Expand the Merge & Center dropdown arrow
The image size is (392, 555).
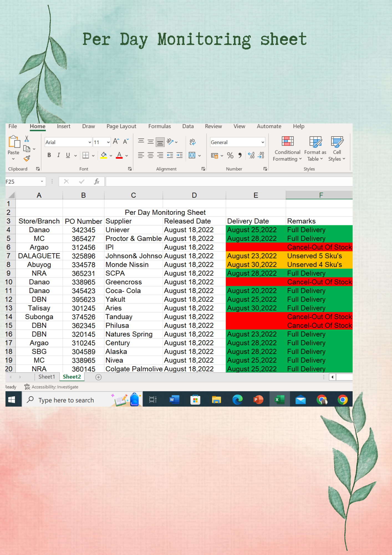199,156
